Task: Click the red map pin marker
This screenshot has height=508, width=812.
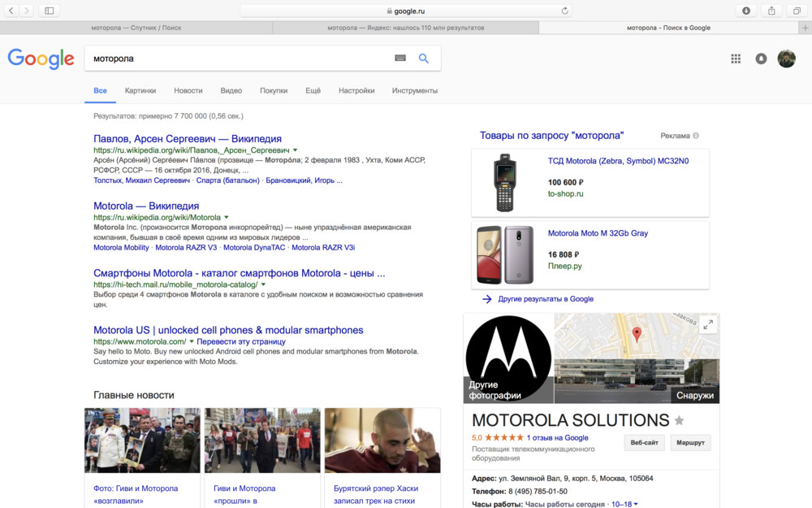Action: coord(637,334)
